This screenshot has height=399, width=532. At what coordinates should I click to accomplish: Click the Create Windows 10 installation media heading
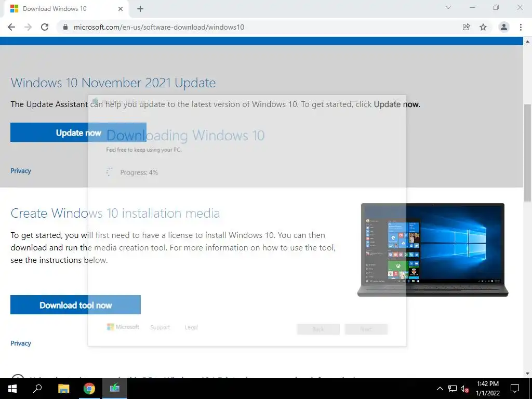click(115, 214)
